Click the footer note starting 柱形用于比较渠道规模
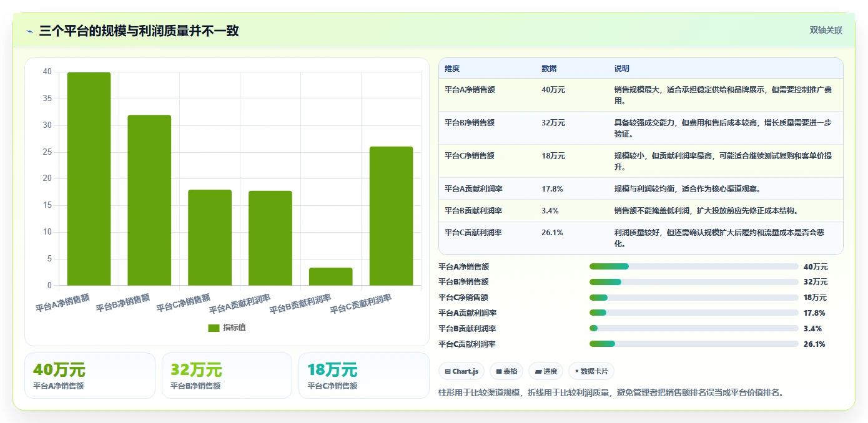Screen dimensions: 868x423 611,392
